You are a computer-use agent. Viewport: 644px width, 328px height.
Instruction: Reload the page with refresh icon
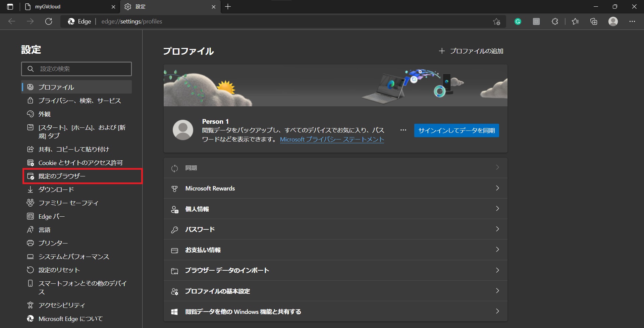pyautogui.click(x=49, y=21)
